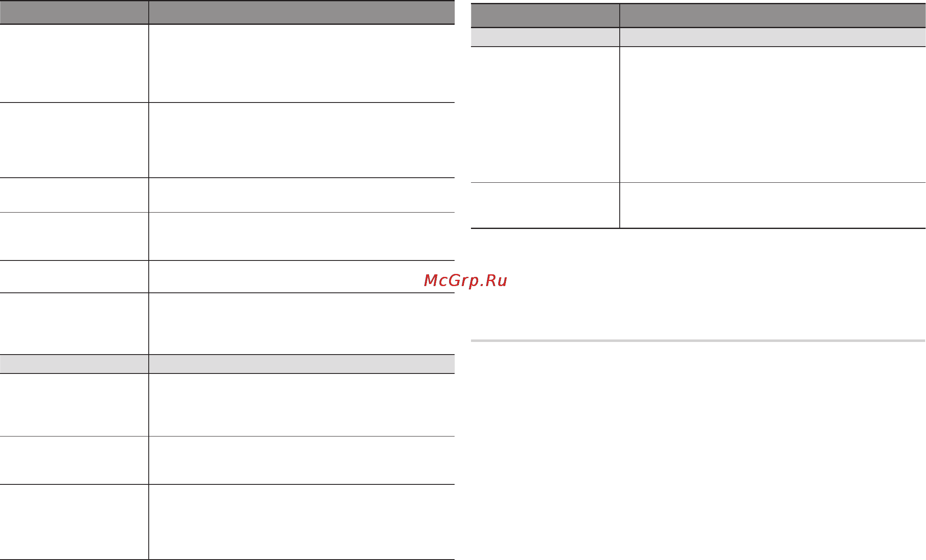Image resolution: width=926 pixels, height=560 pixels.
Task: Click the wide cell directly below left light-gray subheader
Action: point(302,405)
